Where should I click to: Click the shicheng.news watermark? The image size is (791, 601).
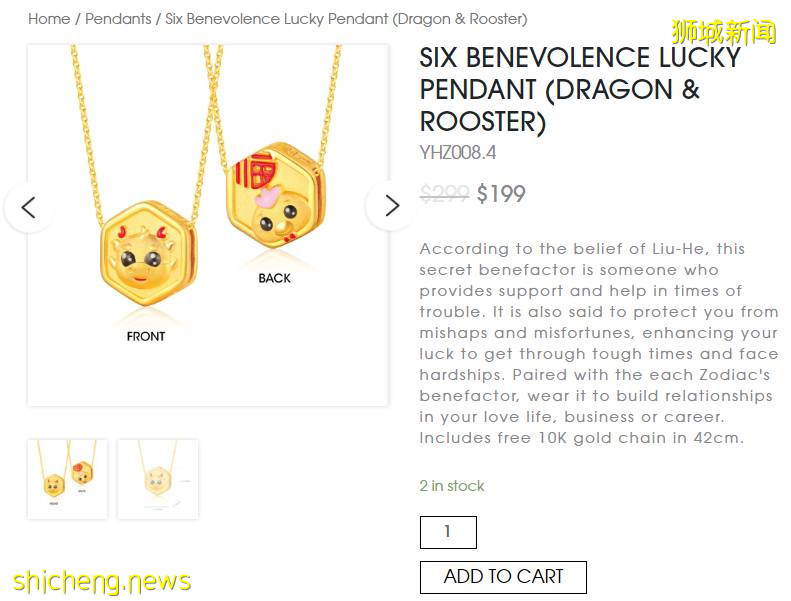[102, 581]
